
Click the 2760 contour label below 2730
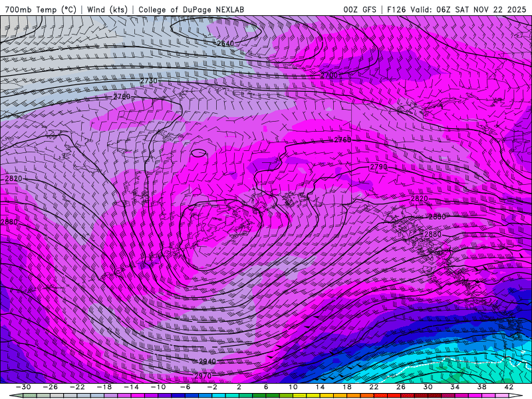point(122,96)
